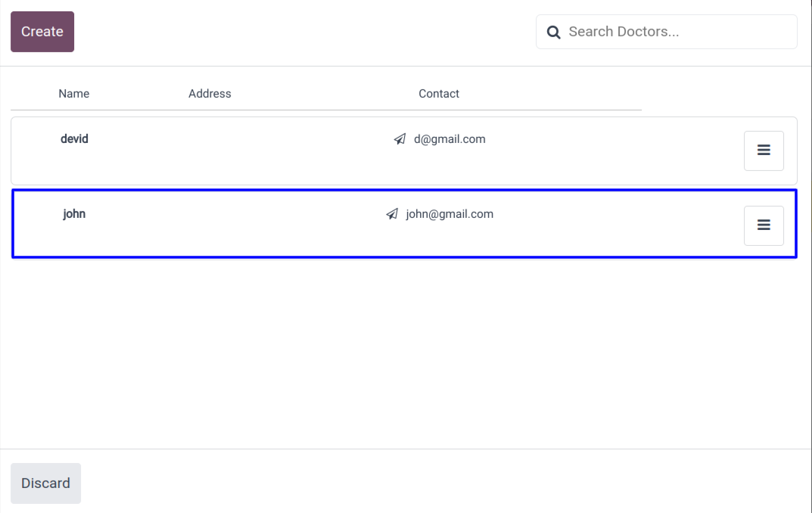Click the d@gmail.com email address

point(450,139)
